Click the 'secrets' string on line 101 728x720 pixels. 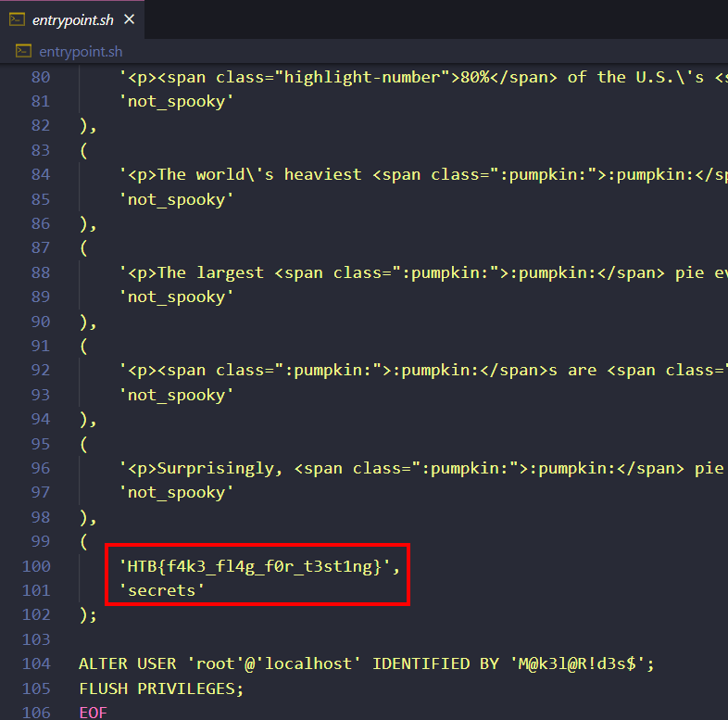pos(163,590)
